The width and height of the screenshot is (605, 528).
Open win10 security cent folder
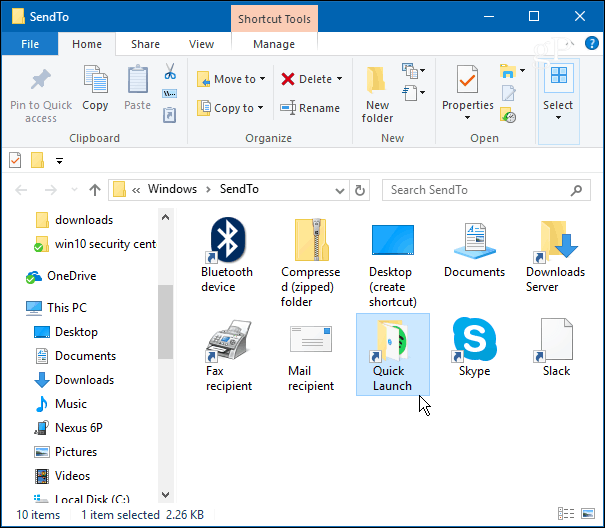95,244
